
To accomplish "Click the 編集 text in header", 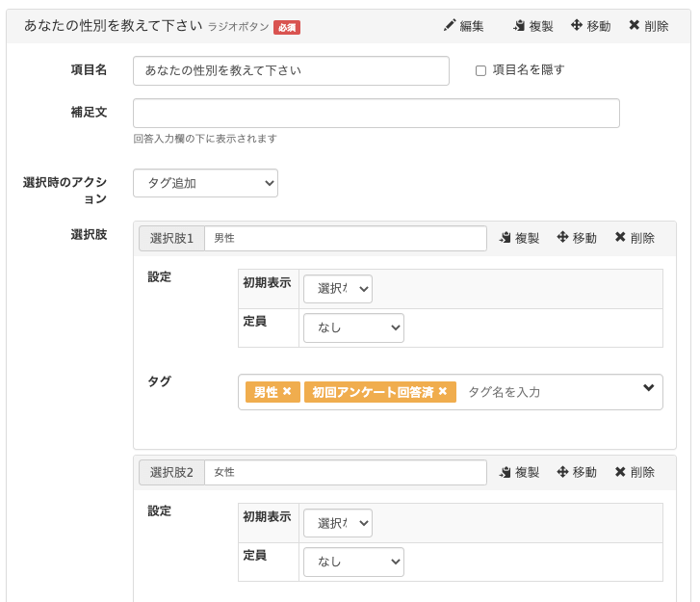I will pos(472,26).
